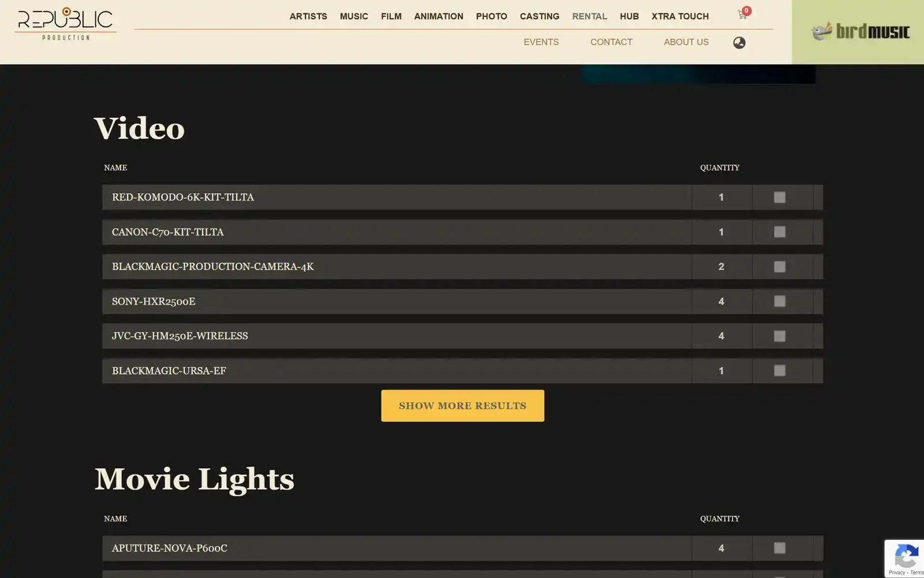Image resolution: width=924 pixels, height=578 pixels.
Task: Click the BLACKMAGIC-URSA-EF item name
Action: click(169, 371)
